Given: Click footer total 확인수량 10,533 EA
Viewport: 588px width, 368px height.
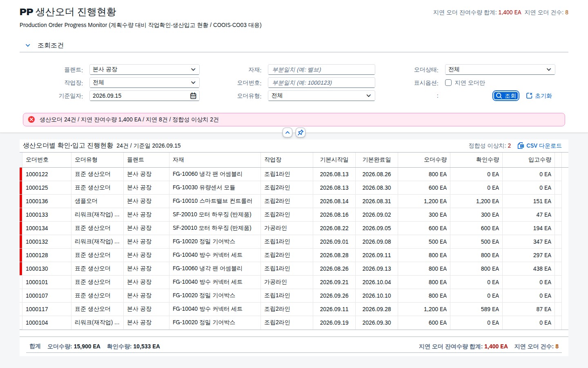Looking at the screenshot, I should (x=134, y=346).
